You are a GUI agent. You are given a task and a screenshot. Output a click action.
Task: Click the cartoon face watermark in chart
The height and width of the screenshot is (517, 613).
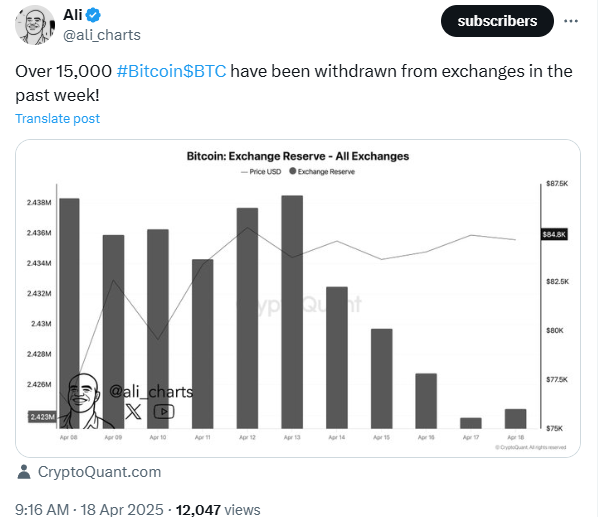click(82, 400)
